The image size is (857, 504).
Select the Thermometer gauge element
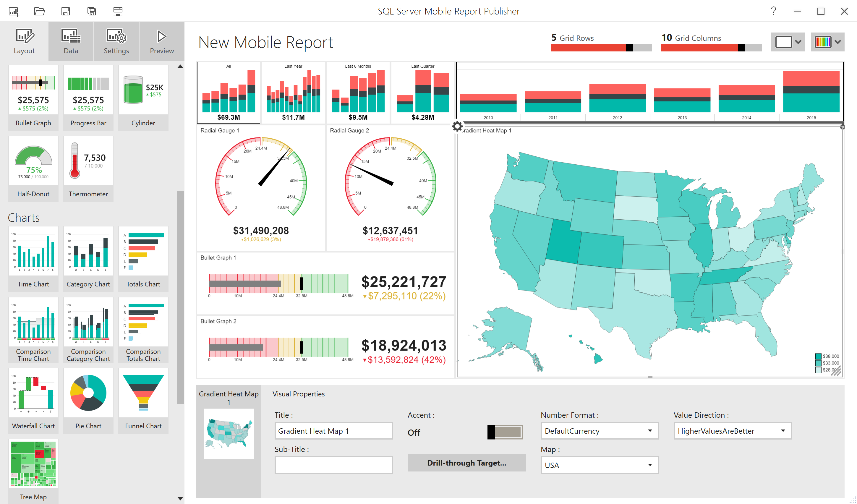pyautogui.click(x=88, y=168)
